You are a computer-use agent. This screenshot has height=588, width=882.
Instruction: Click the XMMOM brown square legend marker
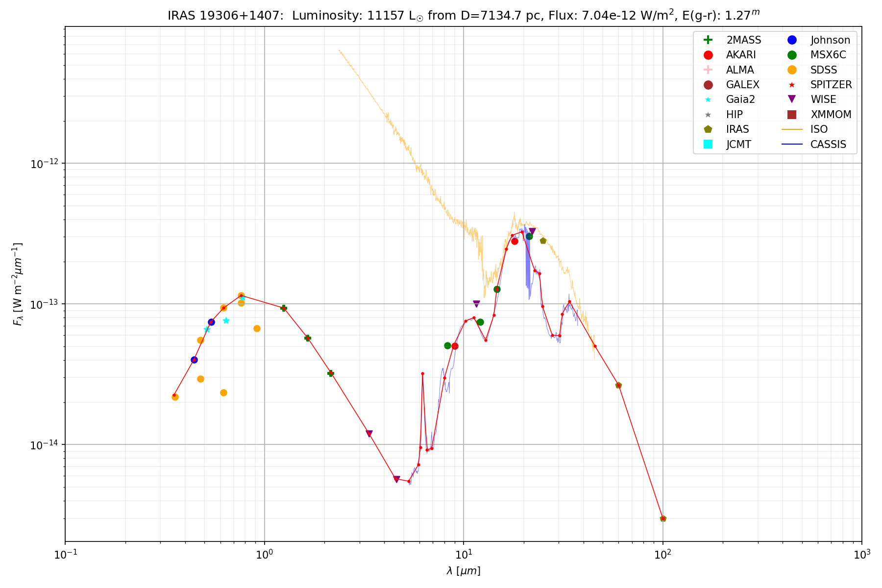791,115
